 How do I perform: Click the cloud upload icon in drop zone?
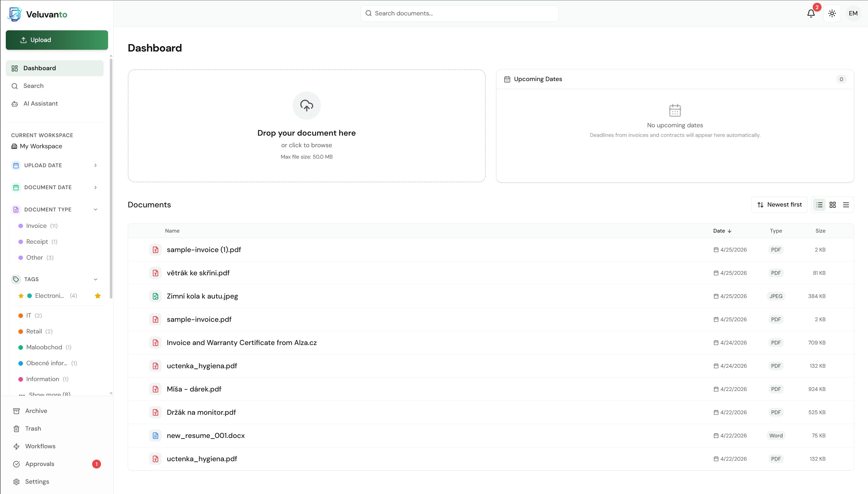(x=307, y=106)
